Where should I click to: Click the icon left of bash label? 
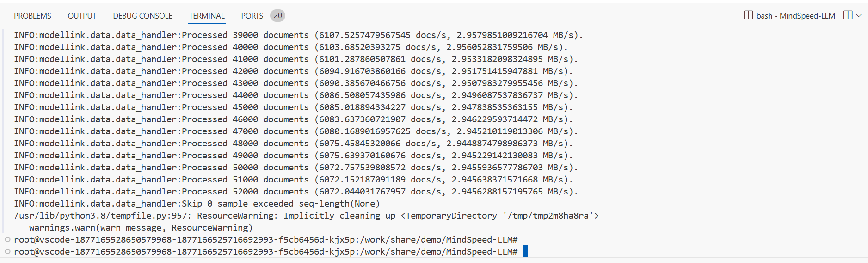(x=748, y=15)
